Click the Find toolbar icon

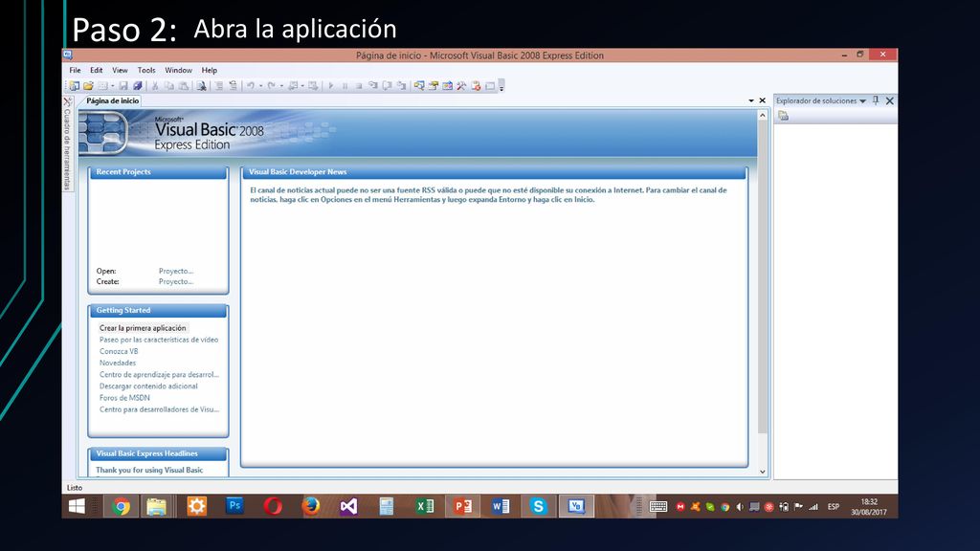click(201, 85)
